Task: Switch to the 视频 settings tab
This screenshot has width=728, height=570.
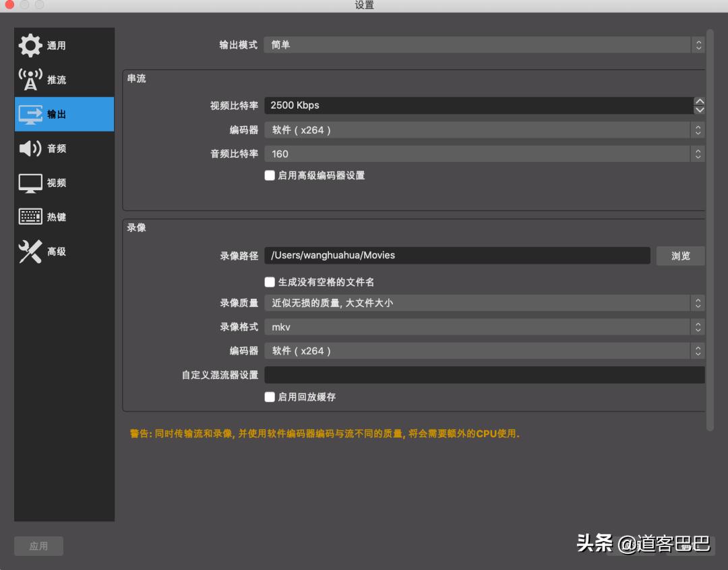Action: click(30, 183)
